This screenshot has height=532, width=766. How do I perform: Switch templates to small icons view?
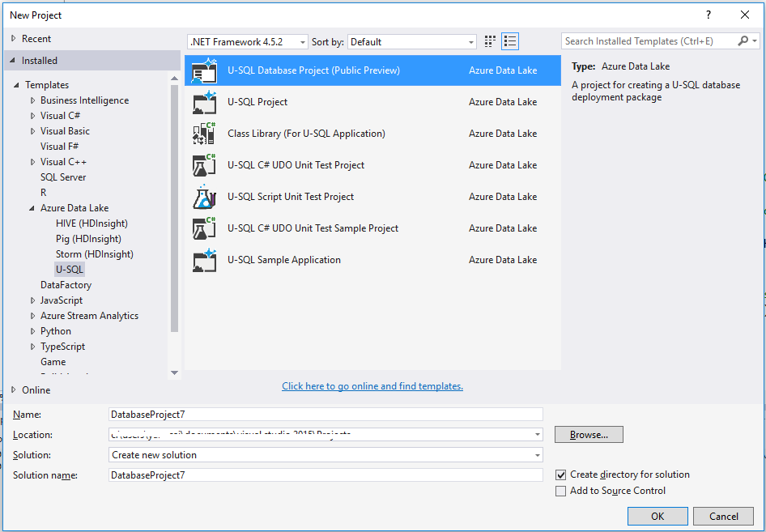click(x=489, y=40)
